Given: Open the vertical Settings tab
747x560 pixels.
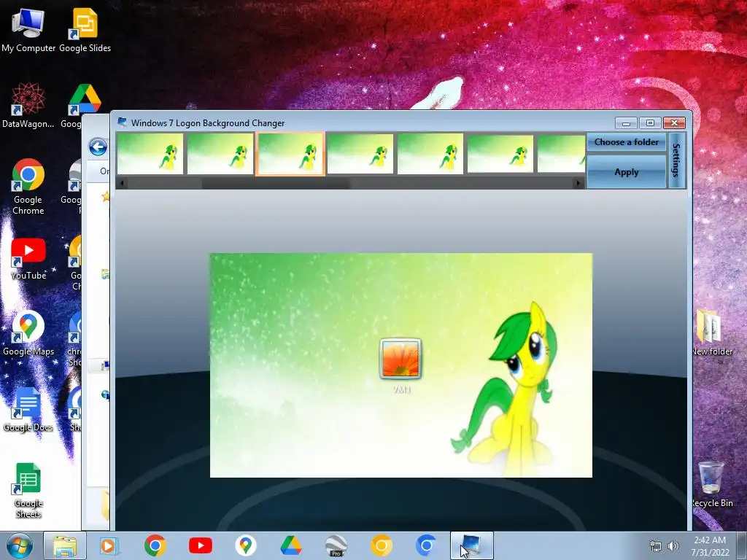Looking at the screenshot, I should (676, 160).
